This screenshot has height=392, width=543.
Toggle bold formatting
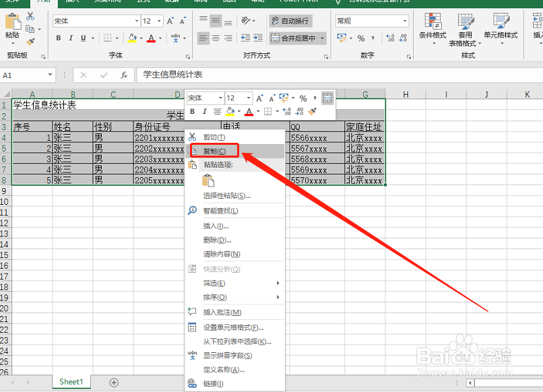[59, 38]
